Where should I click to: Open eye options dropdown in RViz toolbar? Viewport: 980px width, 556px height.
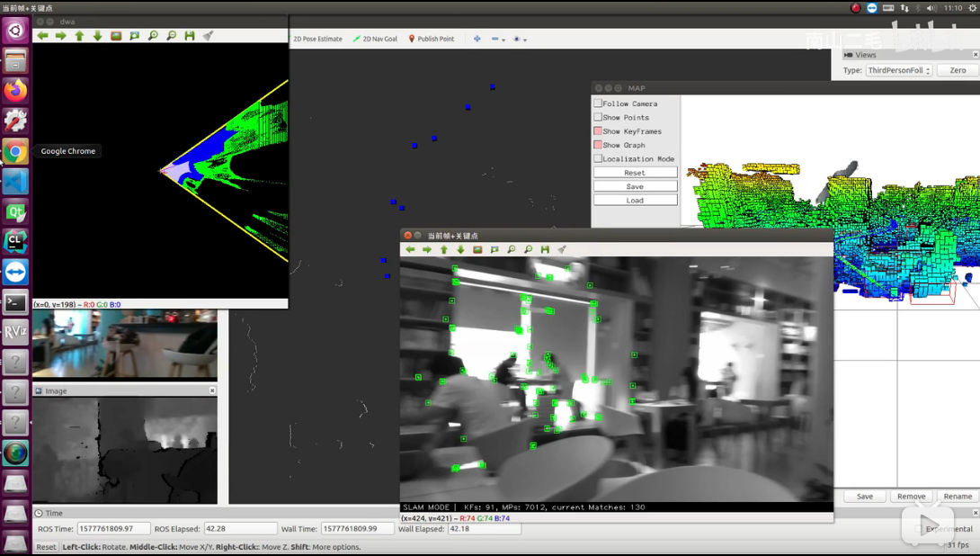[520, 39]
